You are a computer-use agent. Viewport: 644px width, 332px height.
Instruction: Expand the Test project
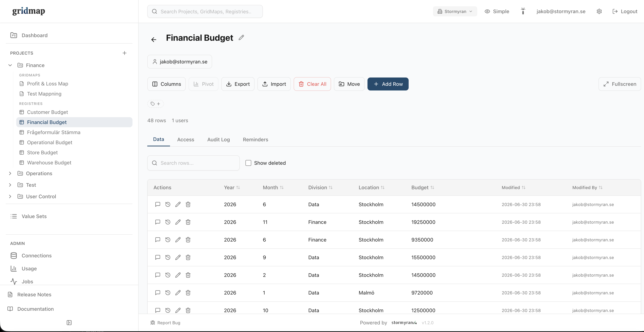tap(10, 185)
